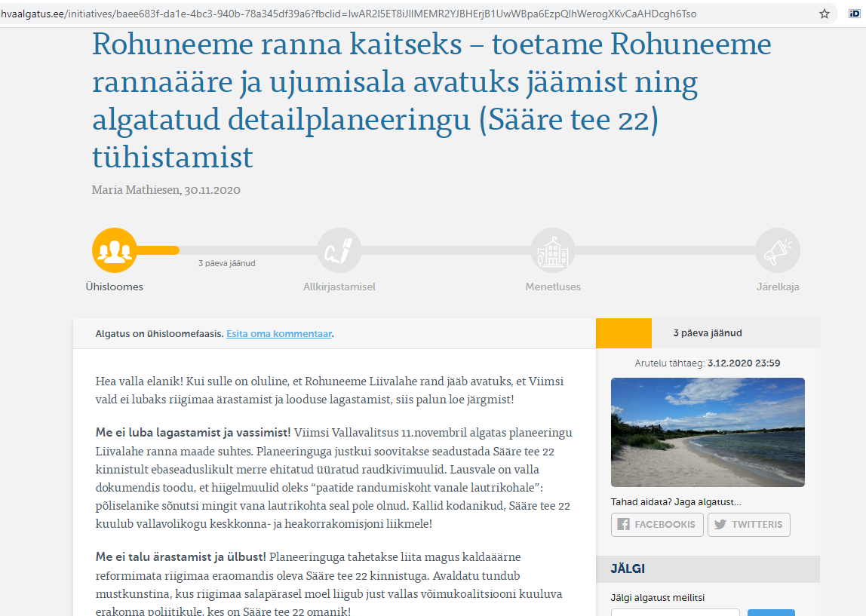Click the '3 päeva jäänud' sidebar text
The height and width of the screenshot is (616, 866).
(x=708, y=333)
